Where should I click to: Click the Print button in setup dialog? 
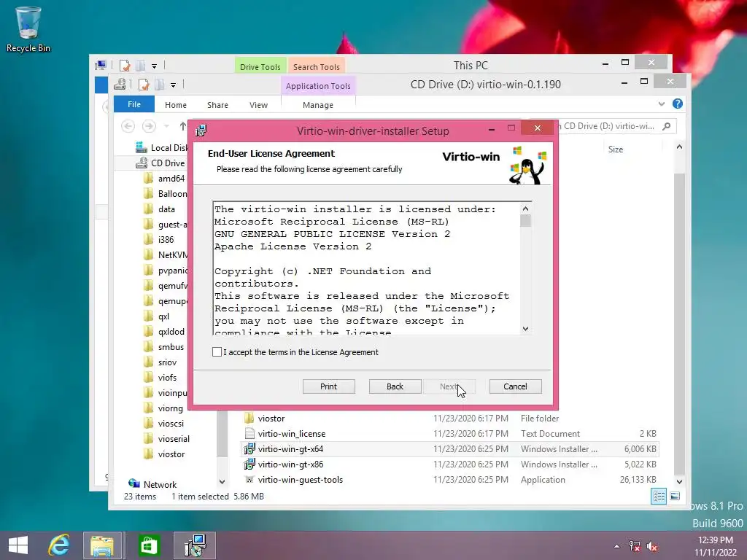click(x=329, y=386)
